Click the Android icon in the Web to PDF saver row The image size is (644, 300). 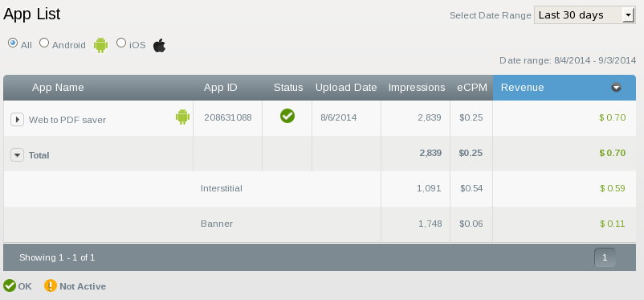pos(183,117)
